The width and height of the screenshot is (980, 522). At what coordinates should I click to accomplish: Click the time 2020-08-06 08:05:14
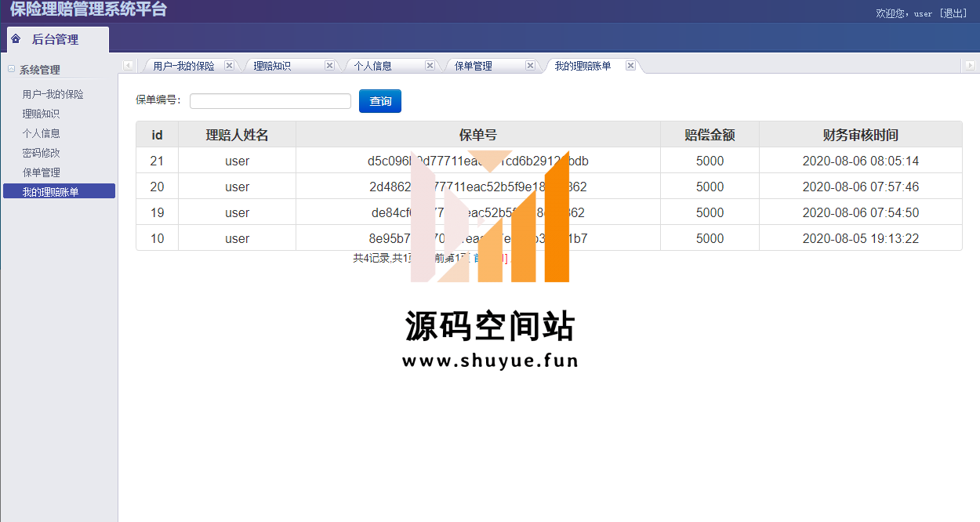coord(861,161)
